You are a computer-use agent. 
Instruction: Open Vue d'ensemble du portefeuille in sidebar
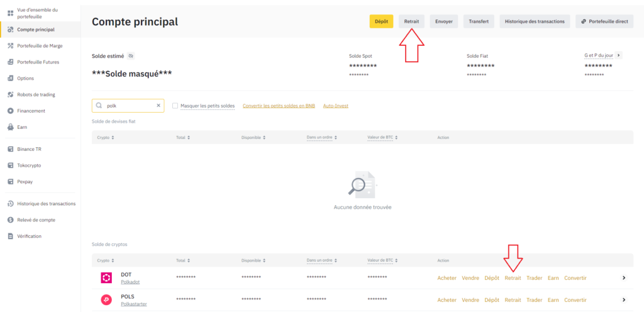(x=40, y=13)
